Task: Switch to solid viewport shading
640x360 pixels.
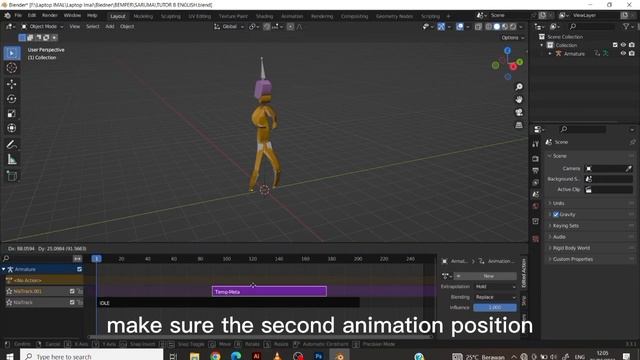Action: (x=497, y=27)
